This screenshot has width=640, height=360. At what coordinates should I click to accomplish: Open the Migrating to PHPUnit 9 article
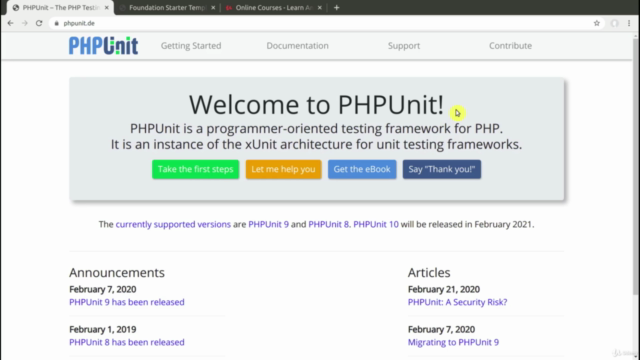click(453, 342)
